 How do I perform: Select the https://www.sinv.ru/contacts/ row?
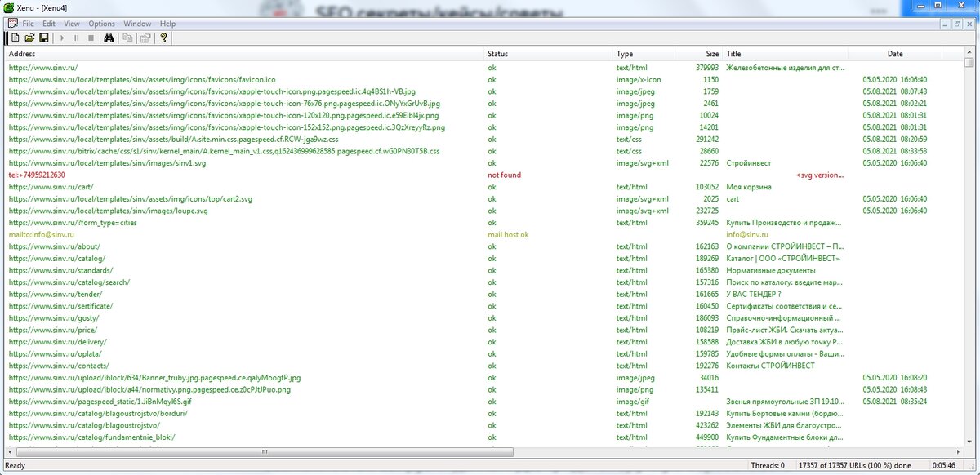coord(59,366)
